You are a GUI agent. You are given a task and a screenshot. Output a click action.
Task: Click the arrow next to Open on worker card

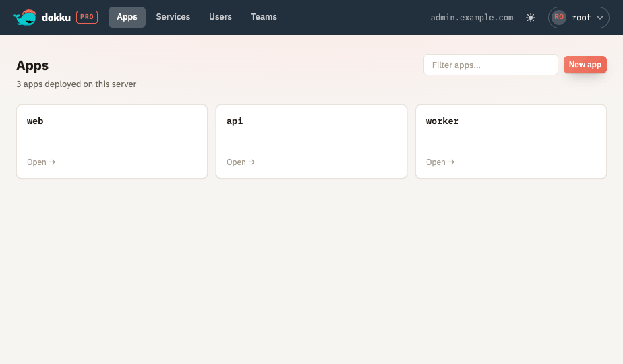(x=451, y=162)
